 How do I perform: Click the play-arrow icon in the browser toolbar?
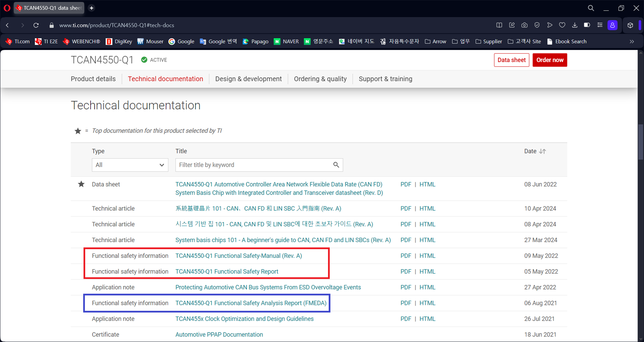pos(550,25)
